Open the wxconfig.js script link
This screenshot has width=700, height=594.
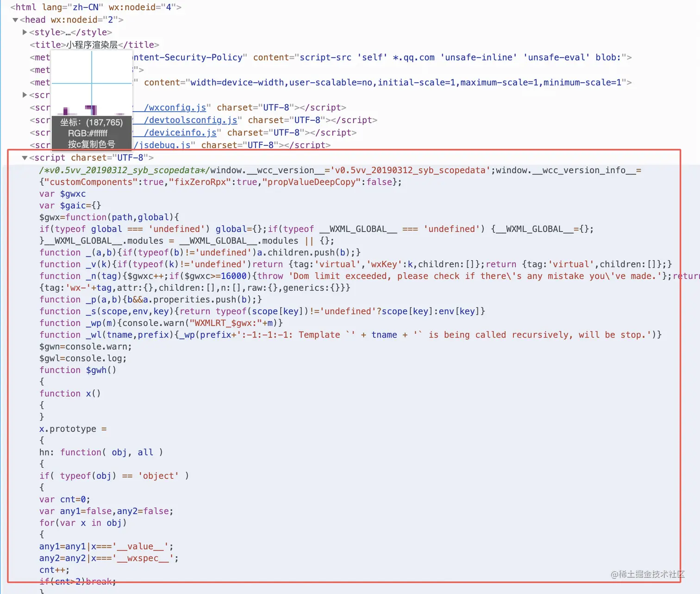175,107
